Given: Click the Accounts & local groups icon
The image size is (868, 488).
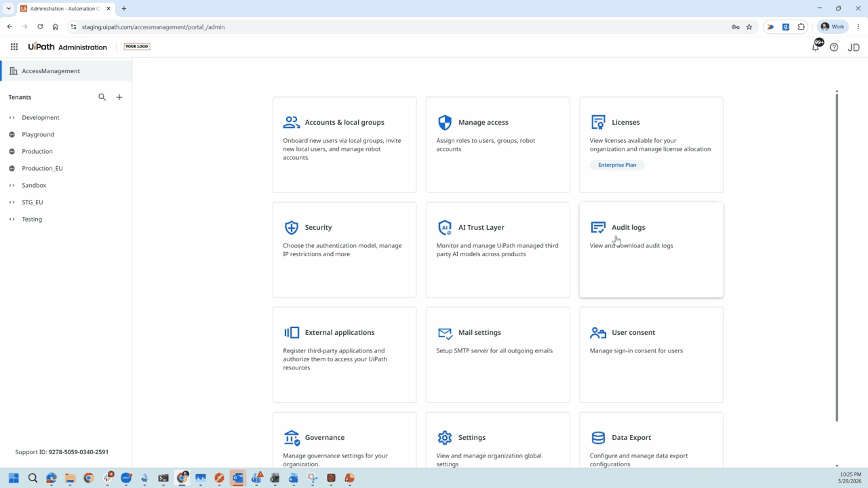Looking at the screenshot, I should 292,122.
